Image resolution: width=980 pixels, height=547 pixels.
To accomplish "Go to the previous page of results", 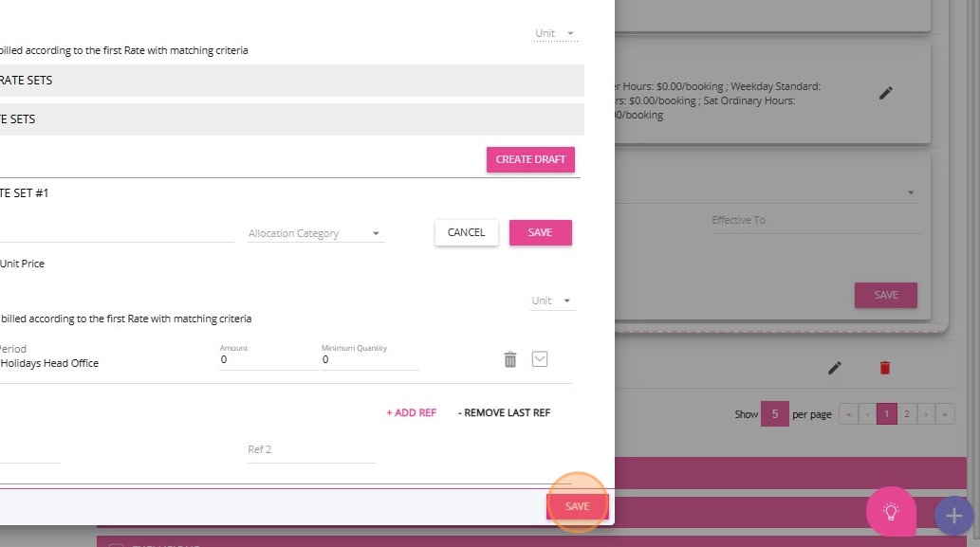I will 867,414.
